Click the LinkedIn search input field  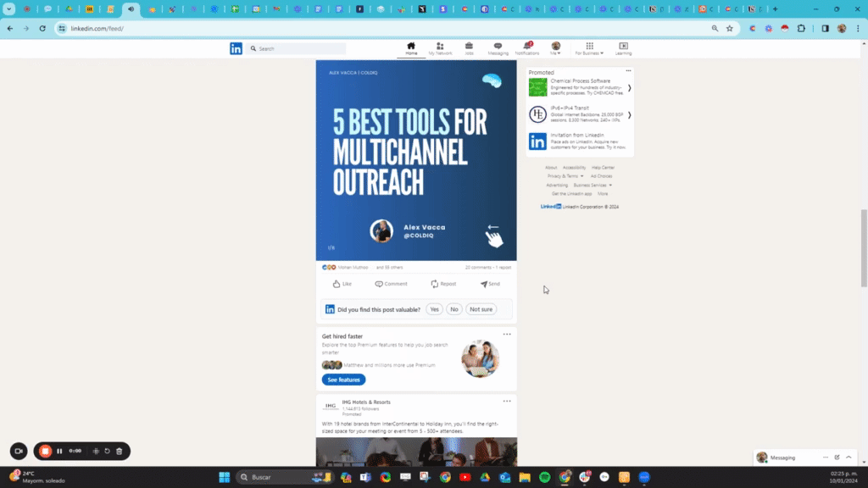(x=292, y=48)
